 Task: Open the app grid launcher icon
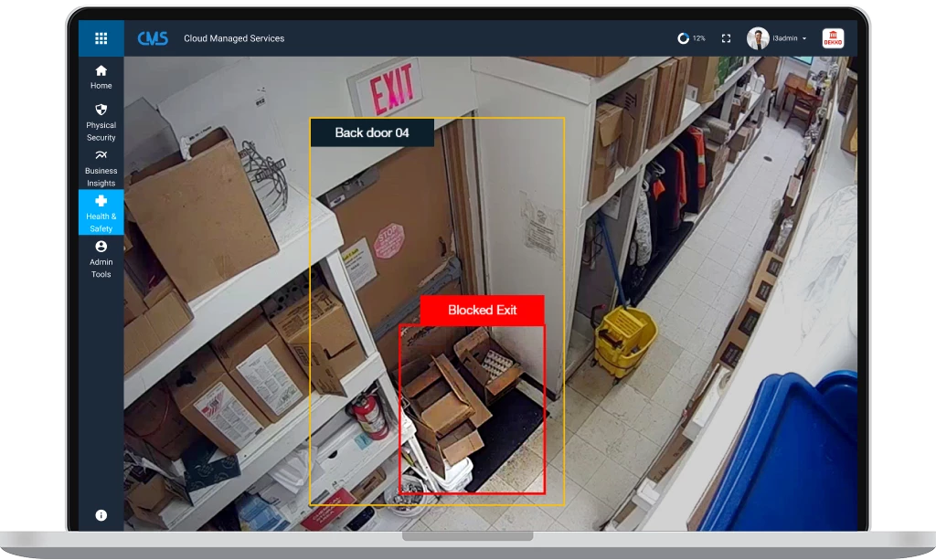(101, 37)
